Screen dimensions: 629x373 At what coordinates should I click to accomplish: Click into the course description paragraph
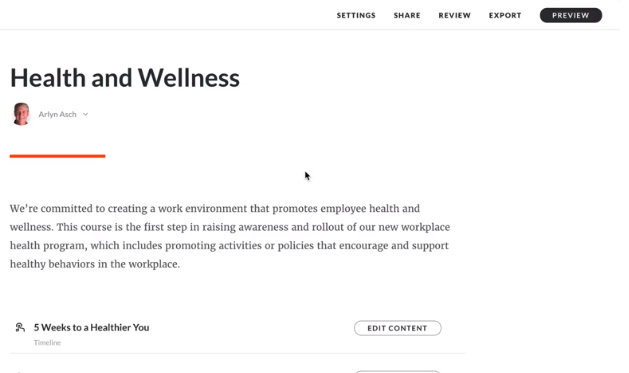(x=230, y=236)
